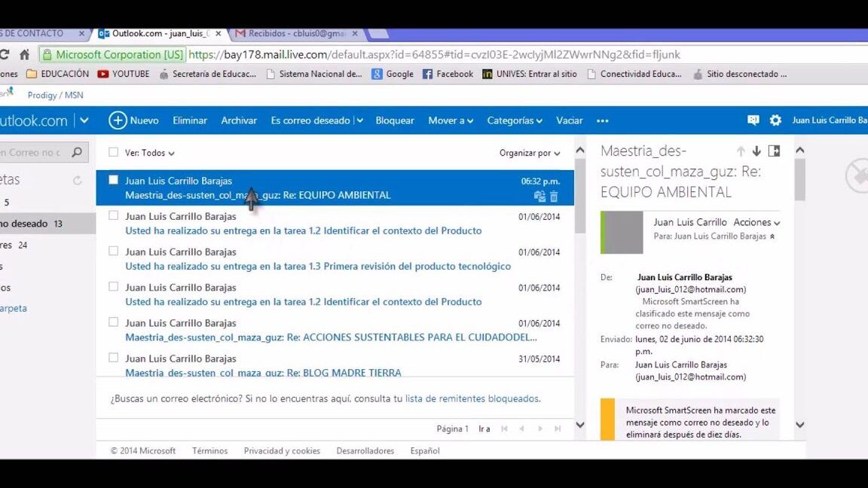868x488 pixels.
Task: Click the more options ellipsis in toolbar
Action: [603, 120]
